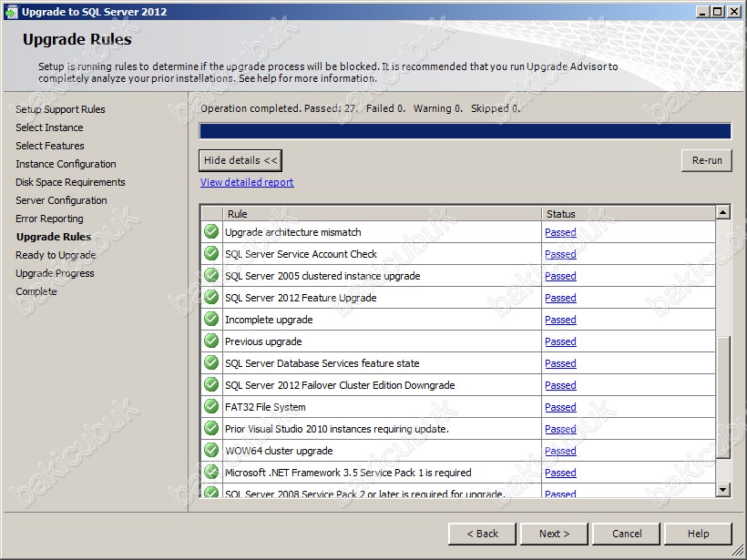
Task: Select Upgrade Progress step in sidebar
Action: tap(55, 273)
